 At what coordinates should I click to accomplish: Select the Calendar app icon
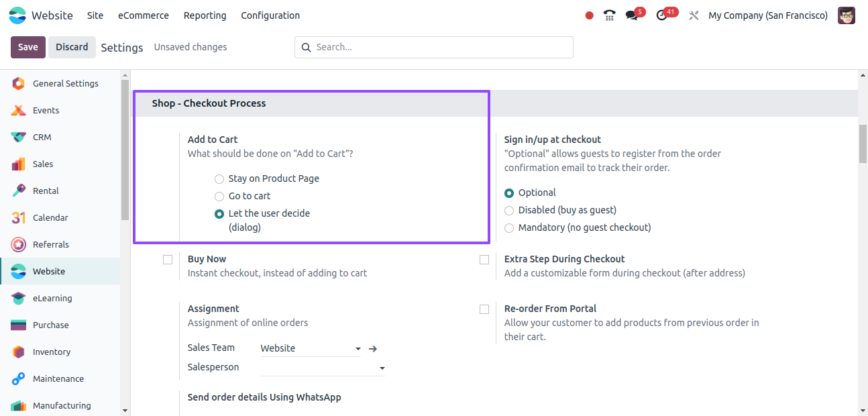[19, 217]
